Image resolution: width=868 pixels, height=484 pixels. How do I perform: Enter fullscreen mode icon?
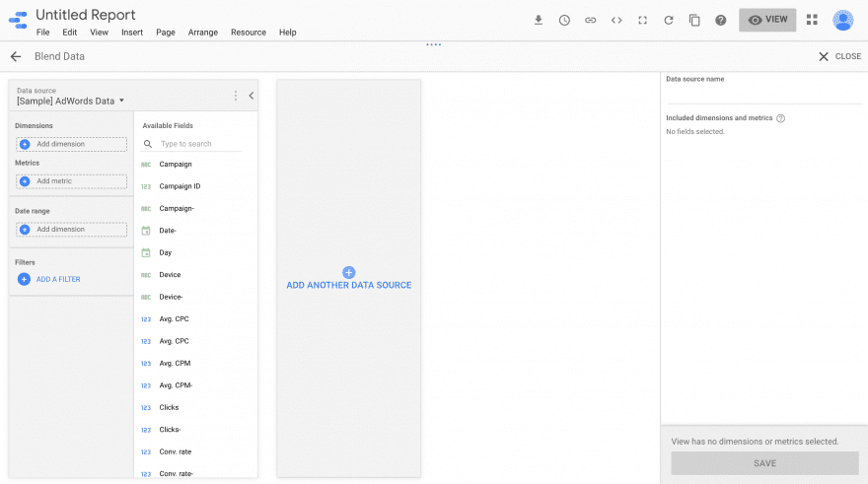[642, 21]
